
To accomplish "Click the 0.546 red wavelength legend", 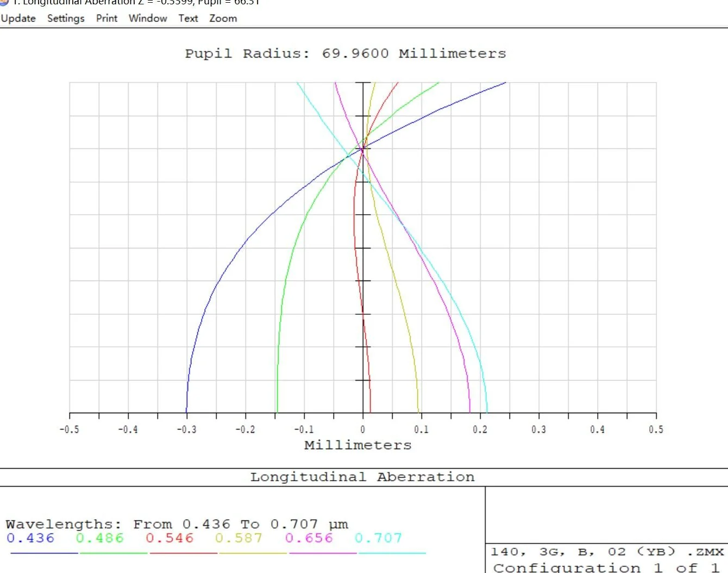I will click(x=170, y=538).
